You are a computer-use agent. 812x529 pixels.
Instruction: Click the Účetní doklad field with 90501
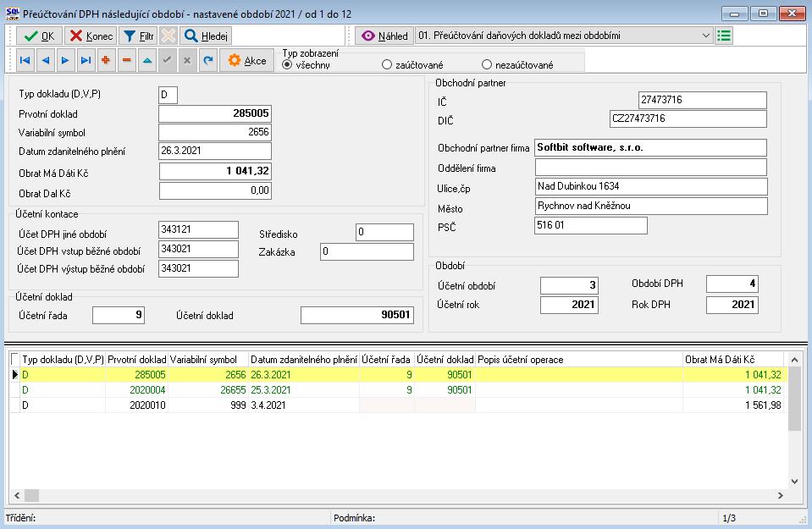pos(357,315)
